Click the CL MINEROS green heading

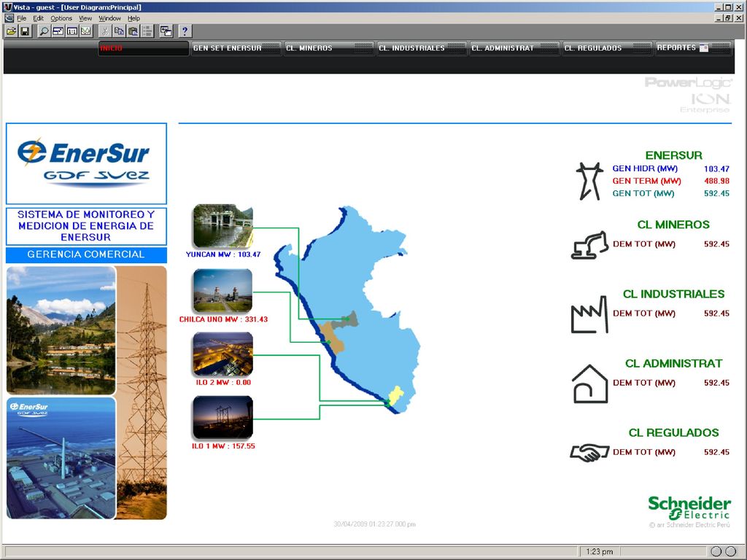coord(673,225)
